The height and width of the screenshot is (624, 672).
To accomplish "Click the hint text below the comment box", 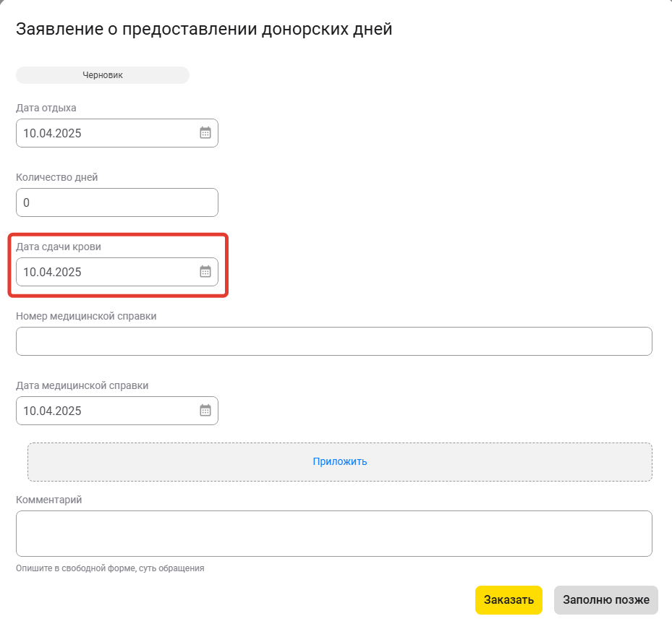I will (x=110, y=568).
